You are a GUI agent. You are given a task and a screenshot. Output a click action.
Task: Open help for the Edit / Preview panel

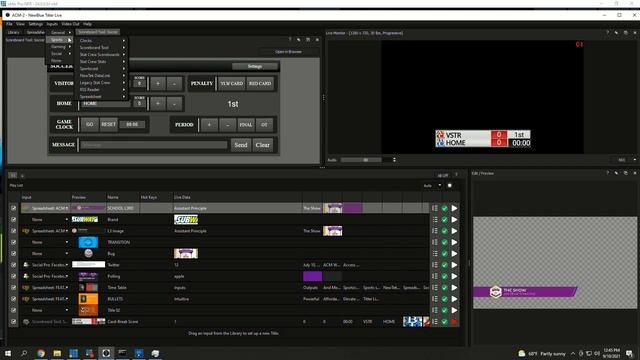tap(607, 173)
